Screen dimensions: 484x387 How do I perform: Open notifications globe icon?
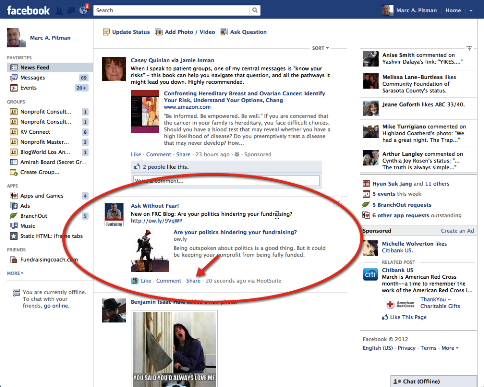tap(83, 10)
